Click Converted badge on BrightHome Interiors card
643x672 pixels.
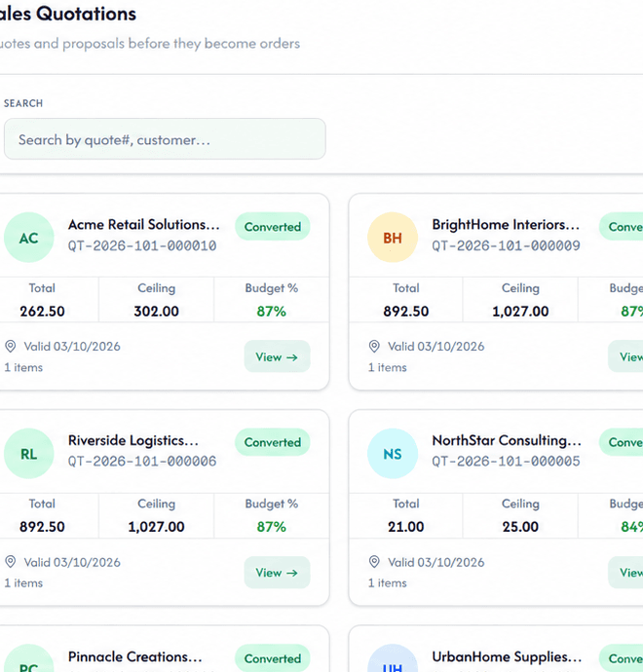622,226
